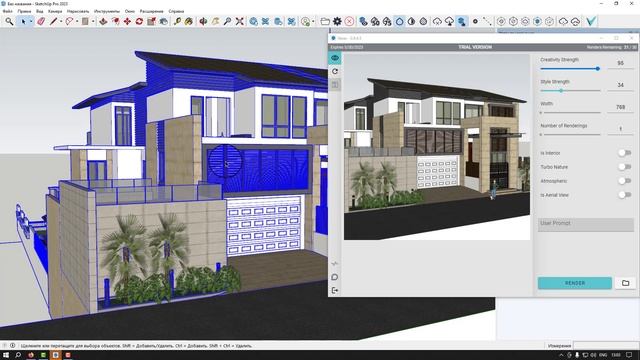This screenshot has width=640, height=360.
Task: Select the Line pencil tool
Action: tap(53, 21)
